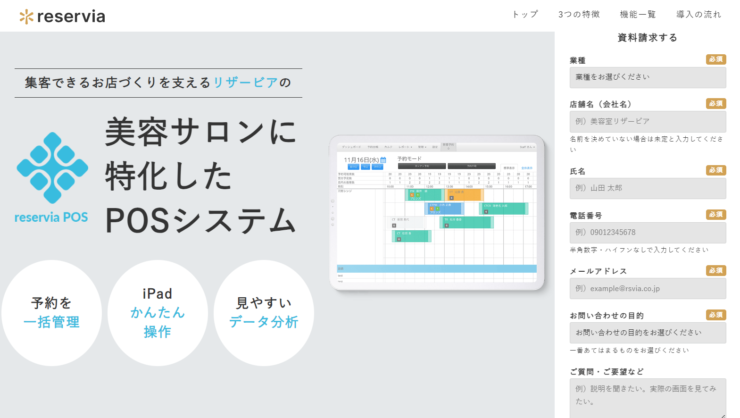This screenshot has width=740, height=418.
Task: Open the 導入の流れ navigation item
Action: (698, 14)
